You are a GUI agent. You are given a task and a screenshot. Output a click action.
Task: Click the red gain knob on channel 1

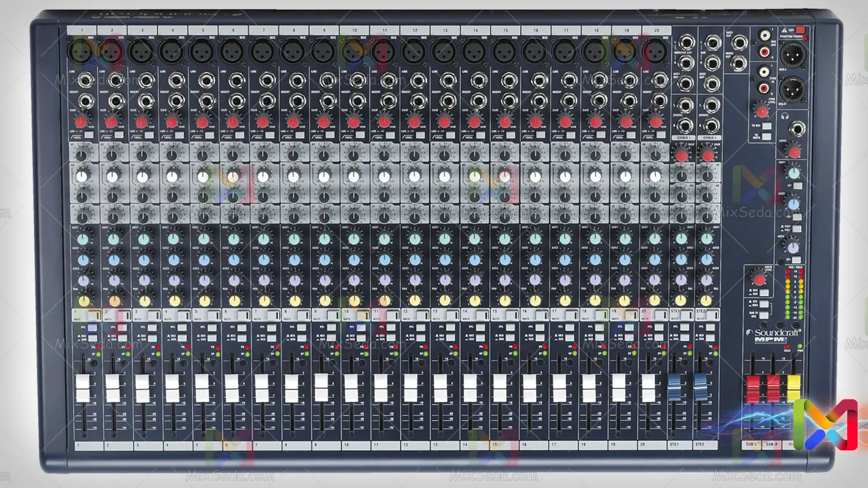81,122
